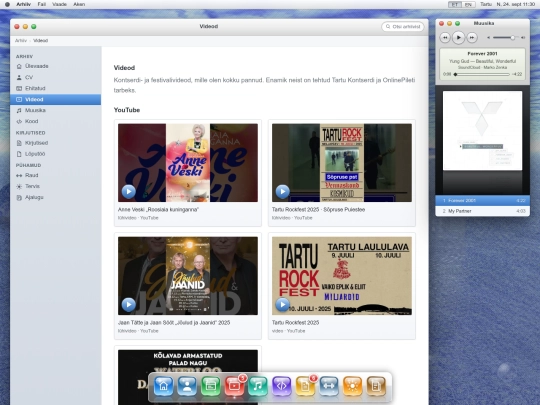Screen dimensions: 540x405
Task: Open the Tartu Laululava Rock Fest thumbnail
Action: point(342,276)
